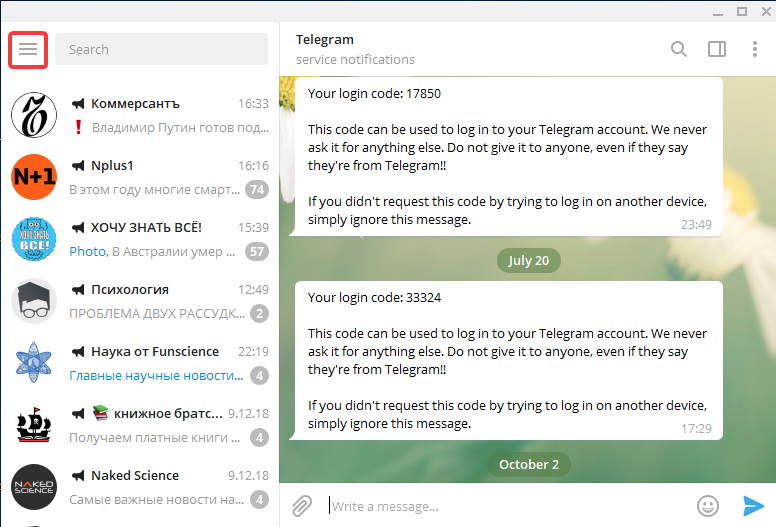Open the Коммерсантъ channel chat
The image size is (776, 527).
click(x=140, y=115)
